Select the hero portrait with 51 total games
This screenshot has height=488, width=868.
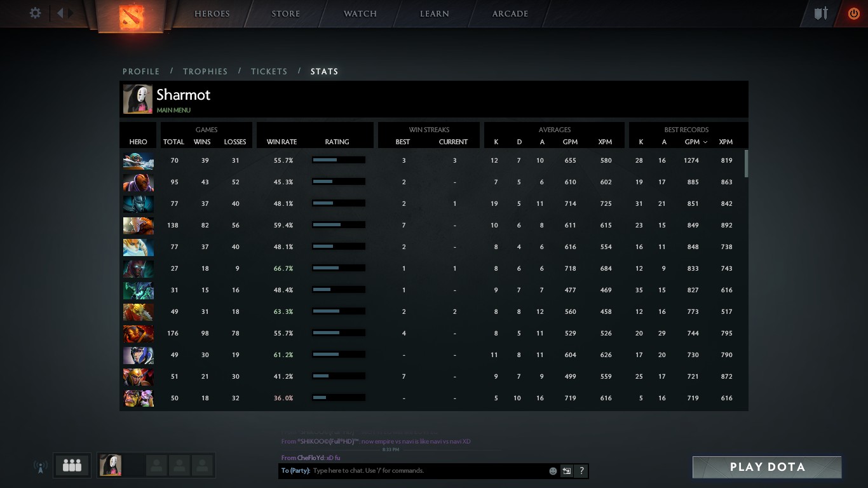[x=138, y=377]
